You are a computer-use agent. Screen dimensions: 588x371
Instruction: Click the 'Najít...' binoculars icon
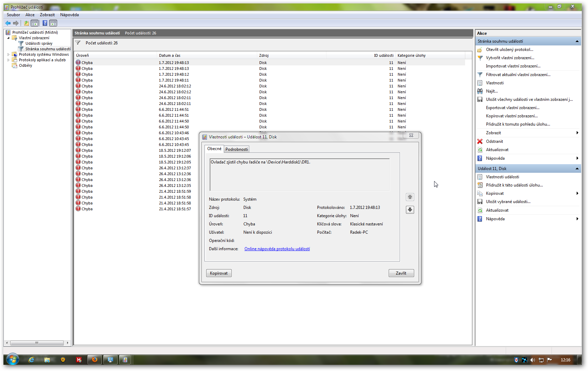pos(480,91)
